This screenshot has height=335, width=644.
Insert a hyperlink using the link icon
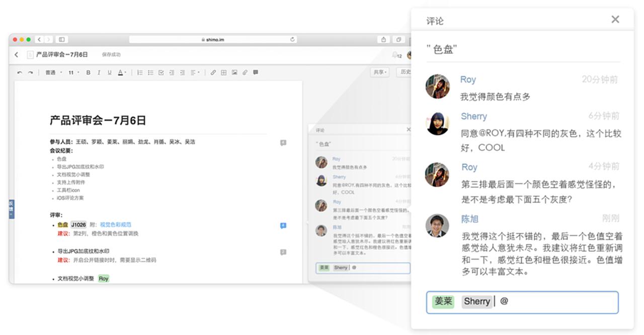pyautogui.click(x=213, y=73)
